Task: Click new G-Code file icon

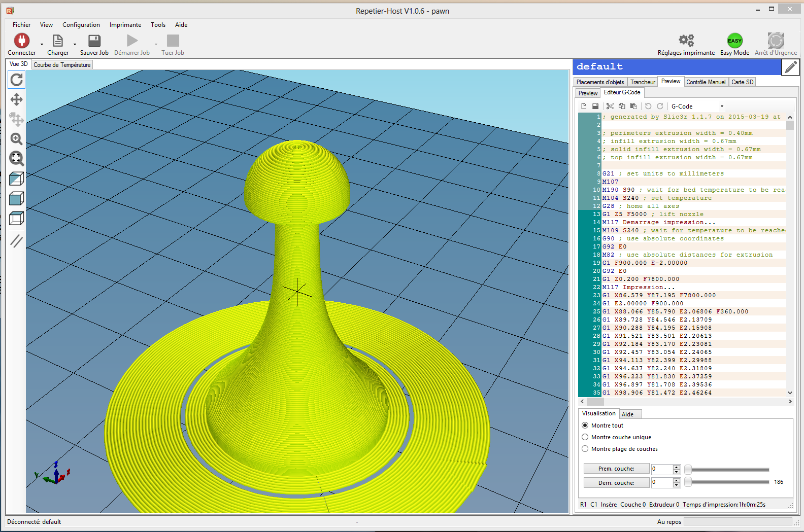Action: [x=584, y=106]
